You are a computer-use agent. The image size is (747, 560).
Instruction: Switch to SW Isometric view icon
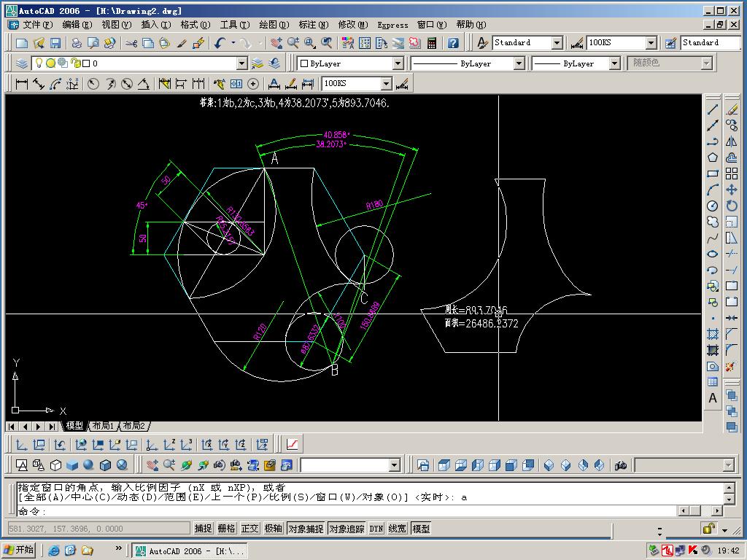tap(549, 465)
